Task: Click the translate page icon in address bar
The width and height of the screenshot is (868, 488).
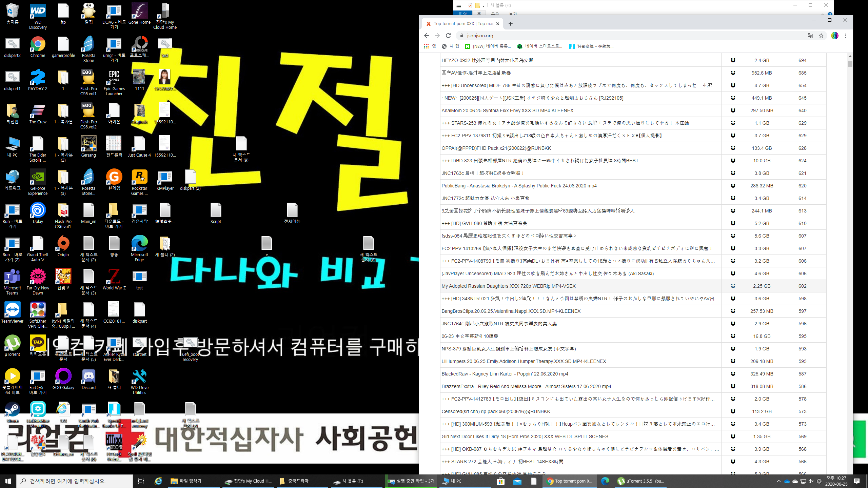Action: coord(810,36)
